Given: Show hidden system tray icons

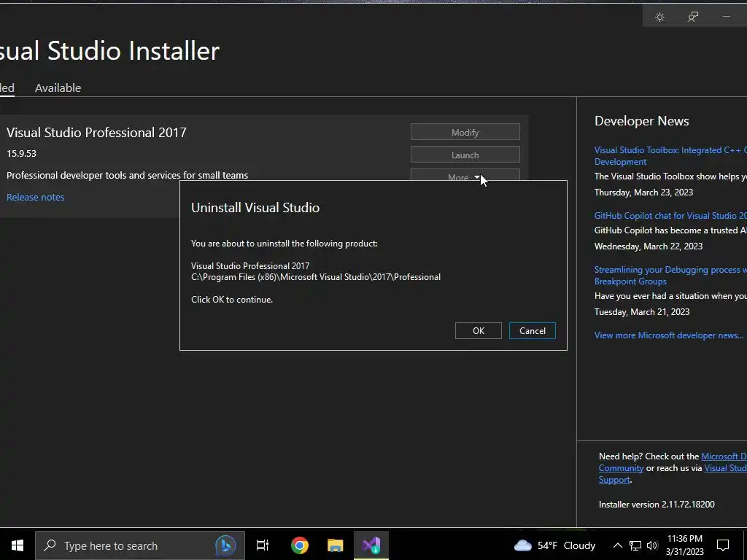Looking at the screenshot, I should [617, 545].
